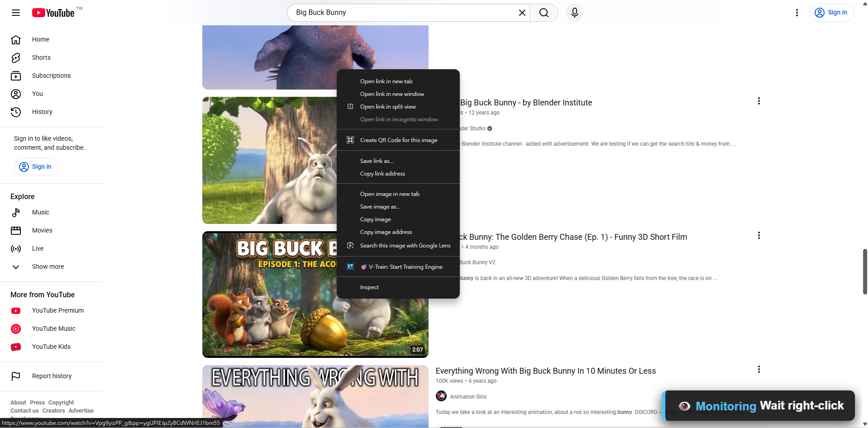Viewport: 868px width, 428px height.
Task: Click the Copyright footer link
Action: point(61,402)
